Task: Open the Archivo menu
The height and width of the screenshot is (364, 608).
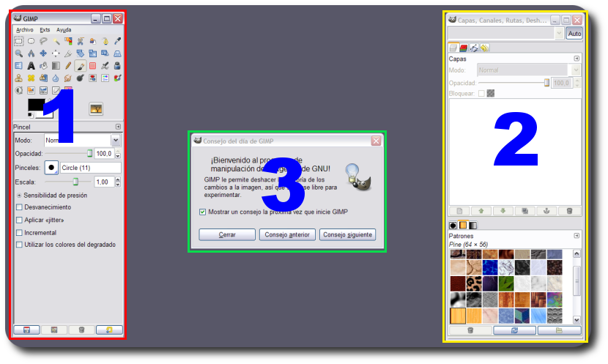Action: 24,30
